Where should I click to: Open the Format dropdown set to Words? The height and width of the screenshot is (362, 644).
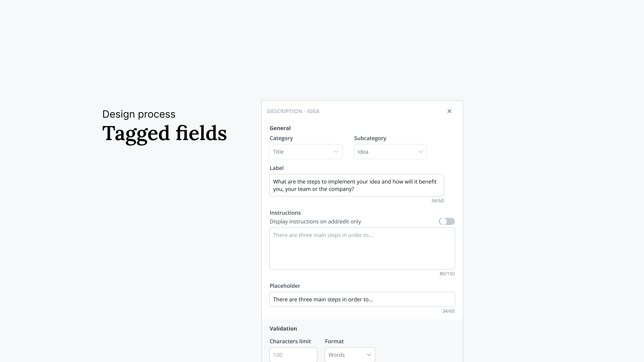pos(350,354)
